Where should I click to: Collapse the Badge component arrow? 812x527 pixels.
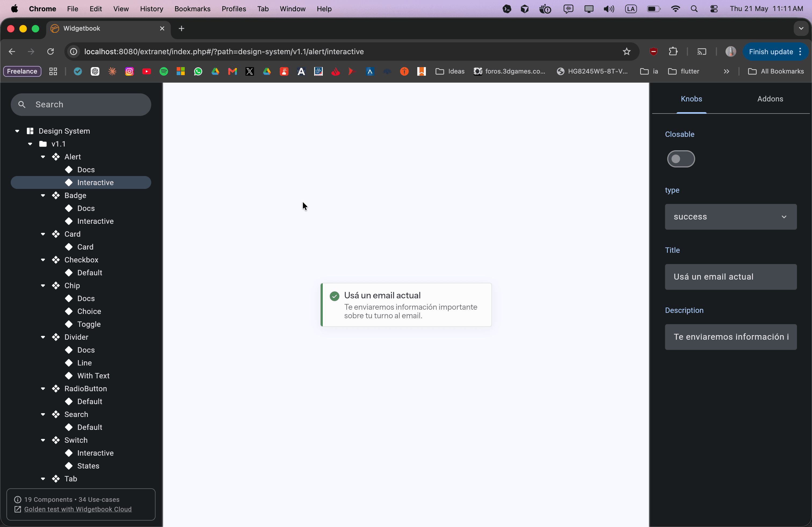[x=43, y=195]
